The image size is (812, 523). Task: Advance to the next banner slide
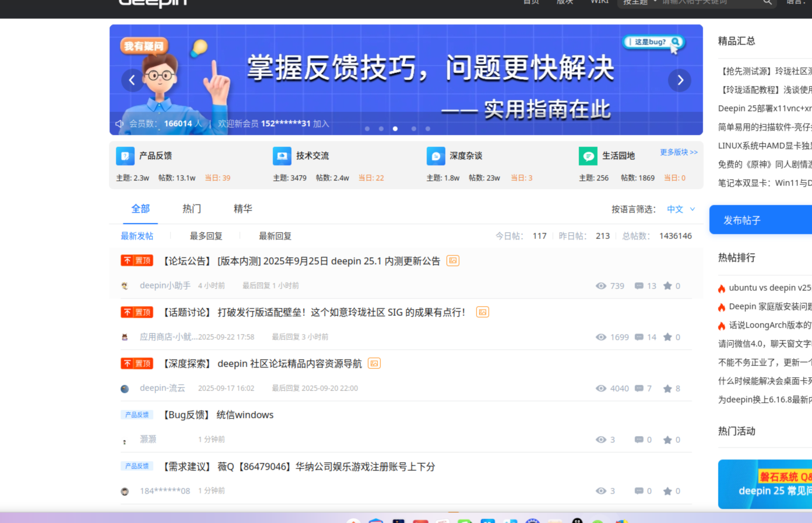[x=680, y=80]
